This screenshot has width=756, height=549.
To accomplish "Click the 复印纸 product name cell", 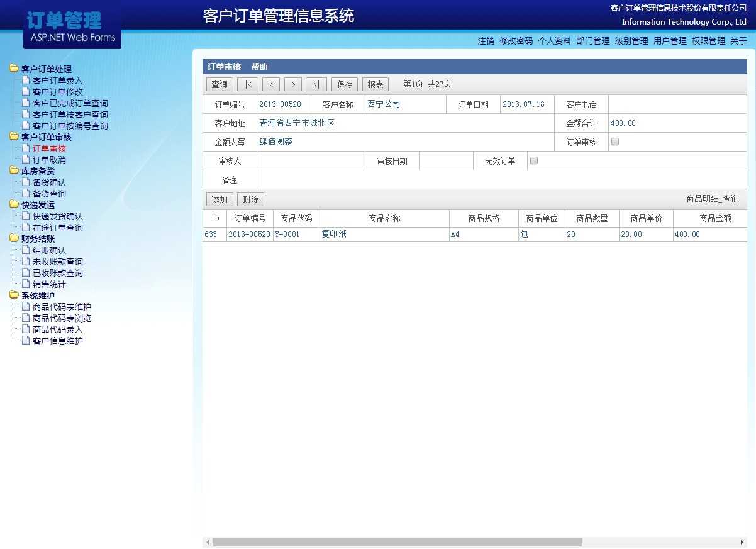I will pyautogui.click(x=384, y=235).
